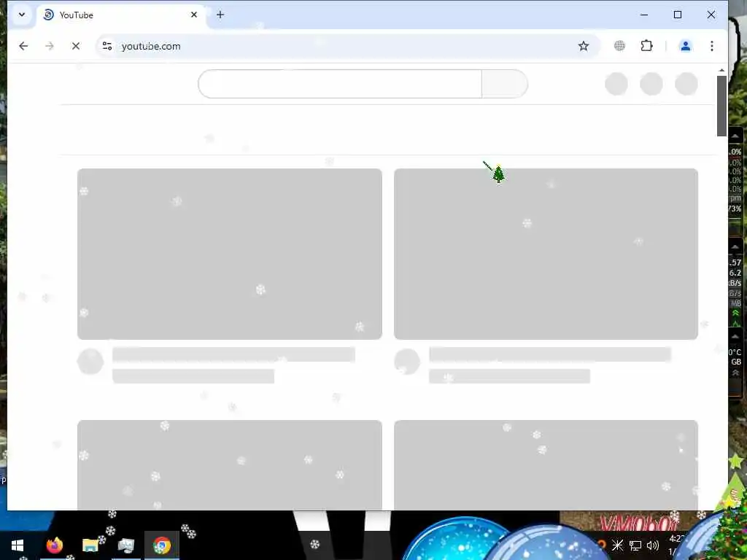The height and width of the screenshot is (560, 747).
Task: Click the bottom-right loading video thumbnail
Action: tap(546, 464)
